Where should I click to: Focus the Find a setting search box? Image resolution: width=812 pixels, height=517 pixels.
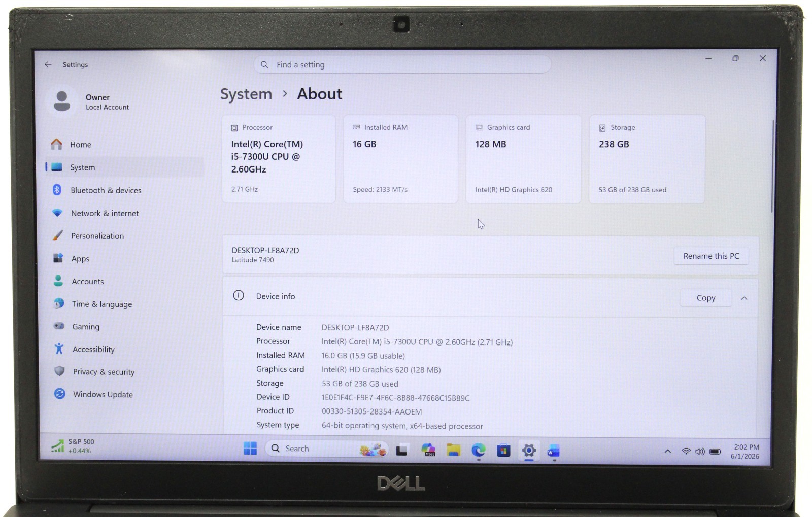pyautogui.click(x=402, y=64)
